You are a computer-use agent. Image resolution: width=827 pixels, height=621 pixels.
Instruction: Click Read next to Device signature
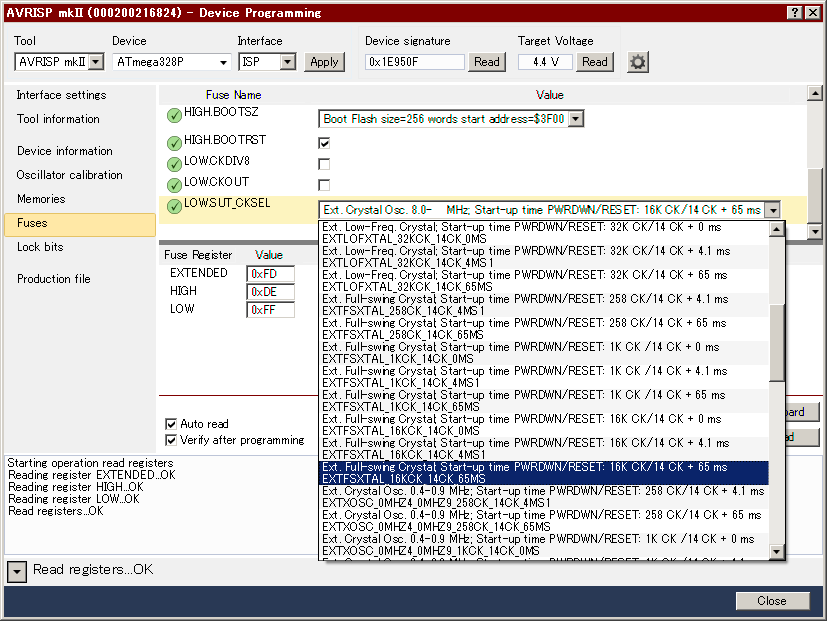(x=486, y=62)
